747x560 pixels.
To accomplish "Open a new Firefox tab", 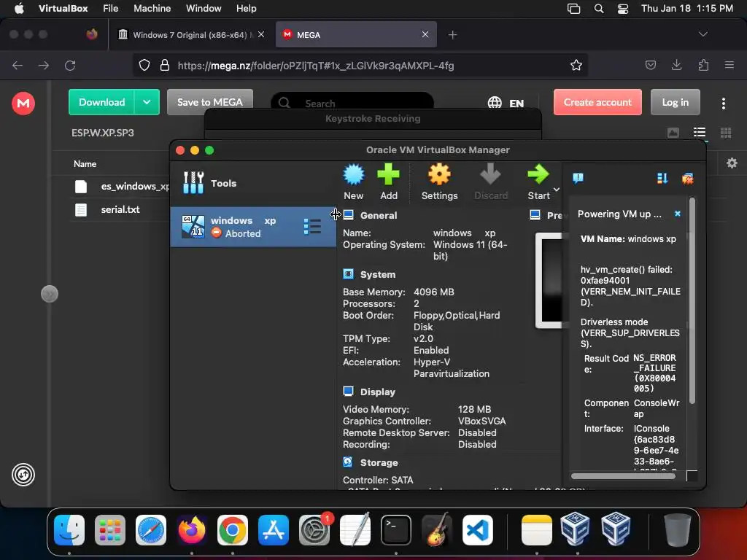I will (x=452, y=35).
